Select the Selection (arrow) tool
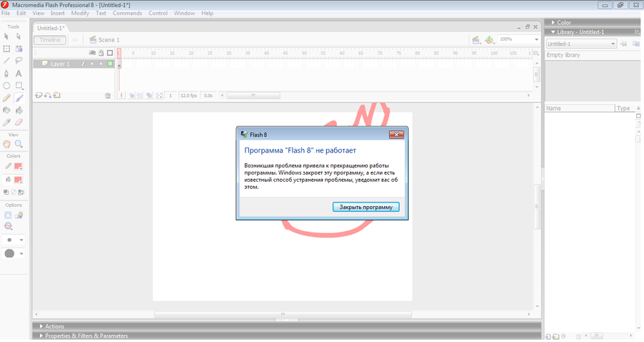 click(6, 36)
